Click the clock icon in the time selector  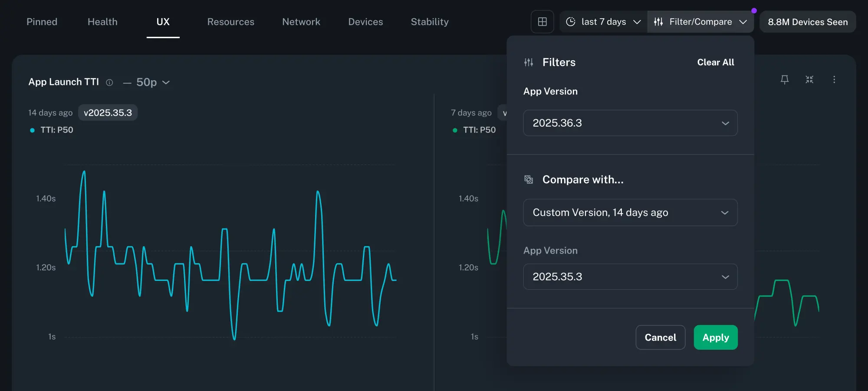pos(570,22)
